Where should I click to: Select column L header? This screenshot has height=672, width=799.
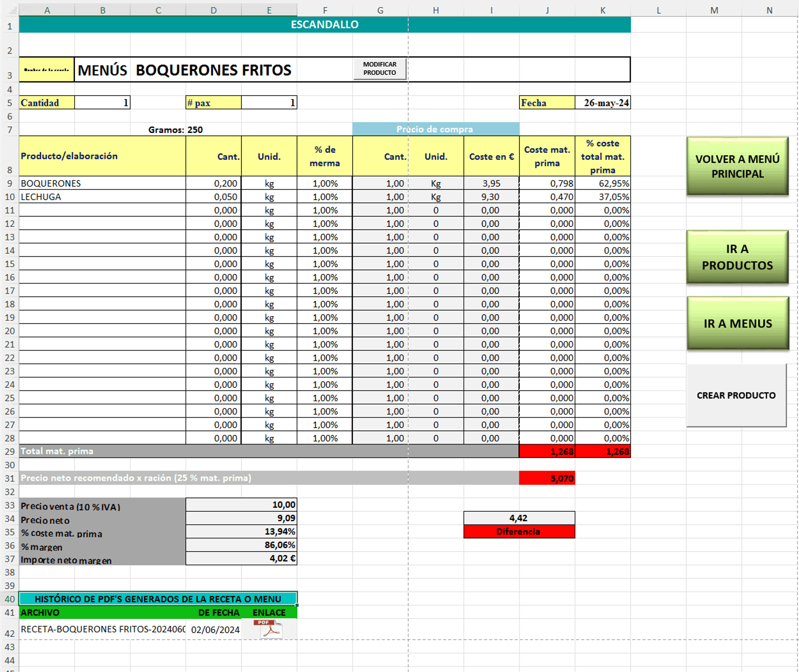coord(658,10)
